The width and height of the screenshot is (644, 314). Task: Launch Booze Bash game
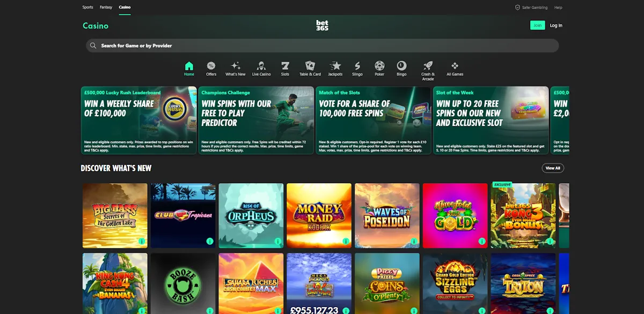pos(183,283)
